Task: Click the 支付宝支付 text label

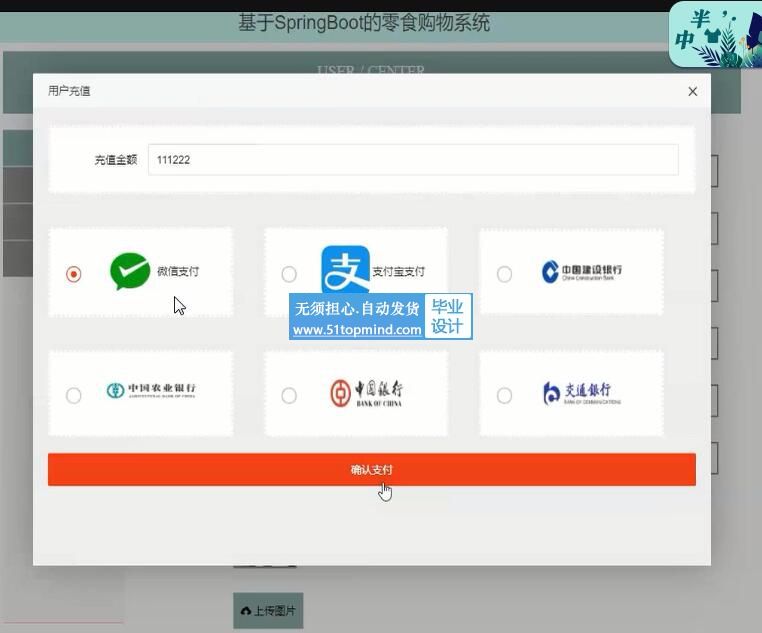Action: 398,272
